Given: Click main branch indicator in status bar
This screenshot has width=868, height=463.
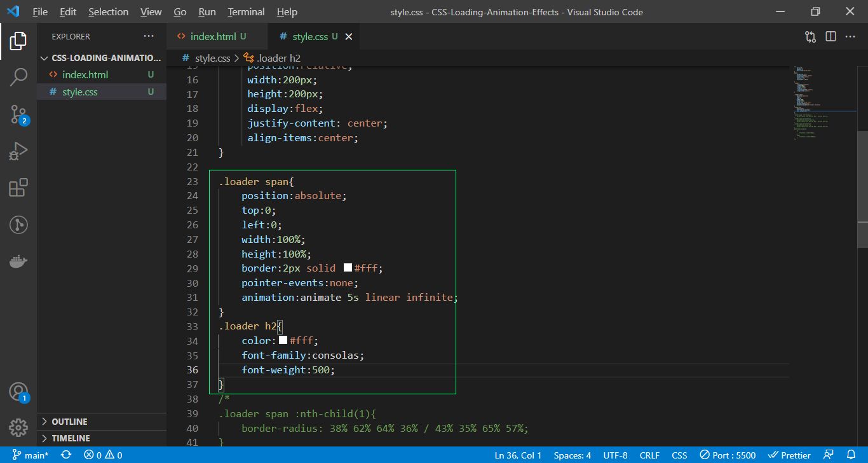Looking at the screenshot, I should (30, 455).
